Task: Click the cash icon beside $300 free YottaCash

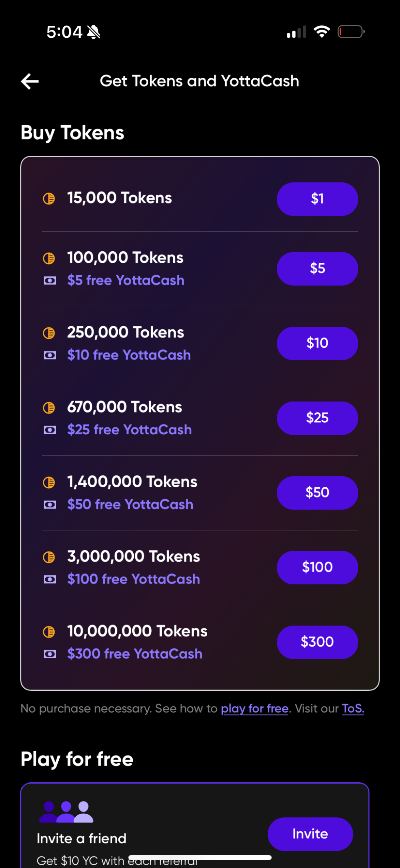Action: click(x=50, y=654)
